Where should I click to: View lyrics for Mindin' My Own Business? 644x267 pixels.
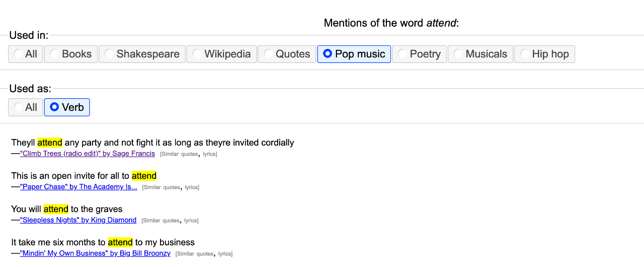225,254
